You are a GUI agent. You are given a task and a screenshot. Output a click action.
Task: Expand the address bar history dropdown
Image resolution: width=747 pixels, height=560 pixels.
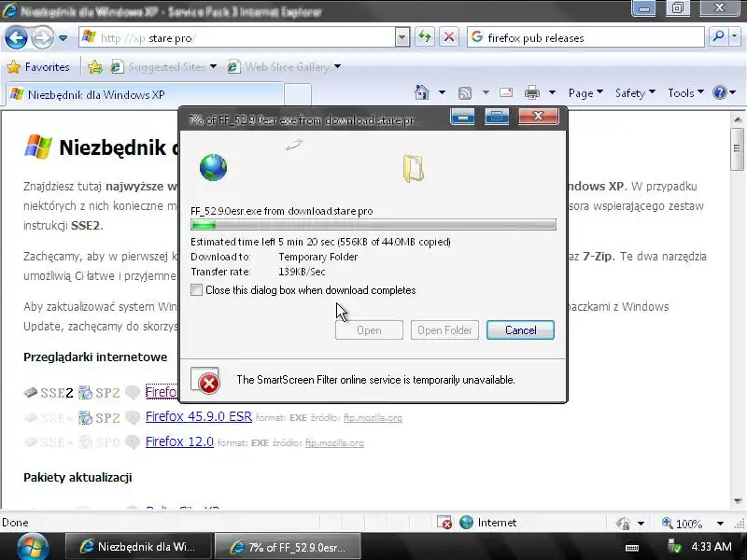(402, 37)
